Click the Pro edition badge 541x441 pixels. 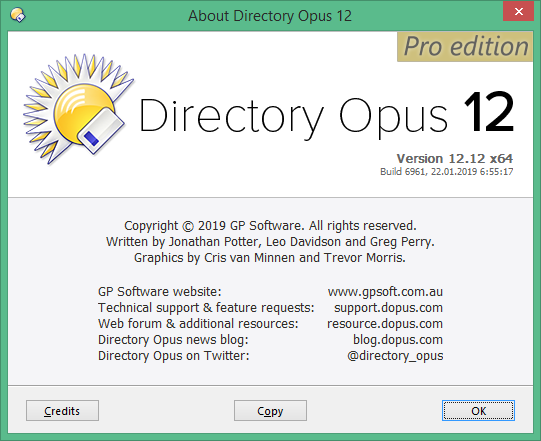465,47
